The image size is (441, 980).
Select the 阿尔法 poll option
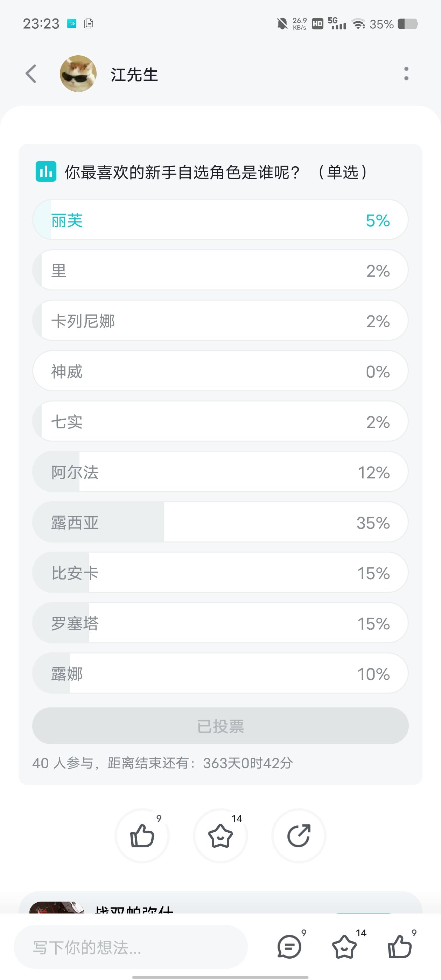tap(220, 472)
